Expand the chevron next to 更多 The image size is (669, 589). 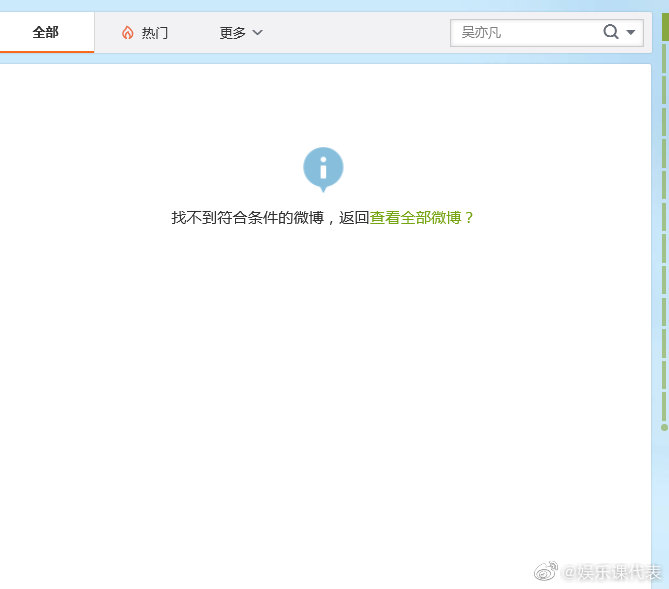coord(258,32)
